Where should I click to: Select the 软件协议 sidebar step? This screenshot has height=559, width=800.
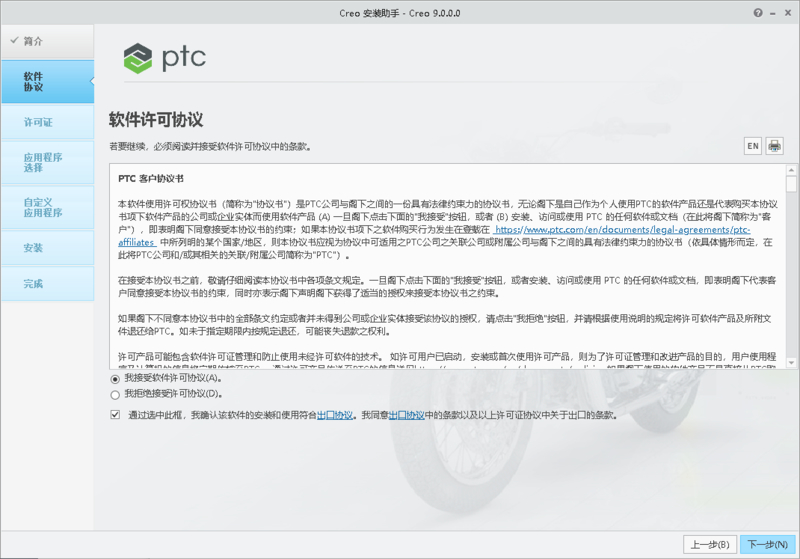(x=47, y=82)
